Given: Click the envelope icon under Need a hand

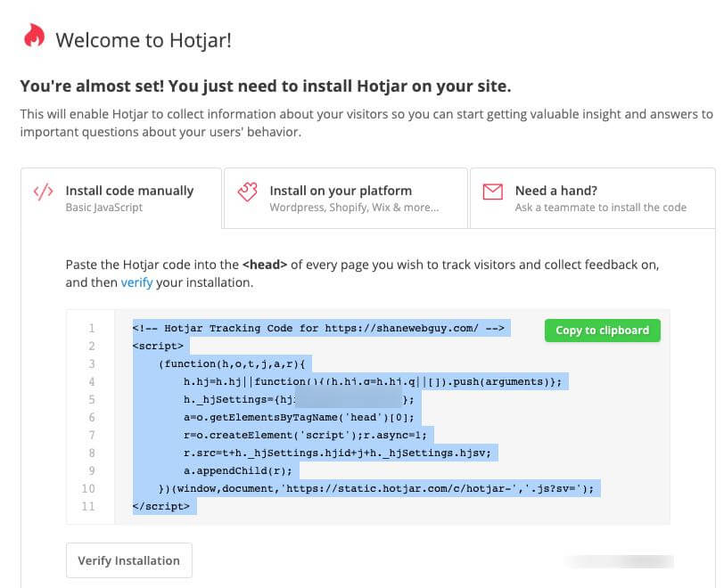Looking at the screenshot, I should pyautogui.click(x=492, y=191).
